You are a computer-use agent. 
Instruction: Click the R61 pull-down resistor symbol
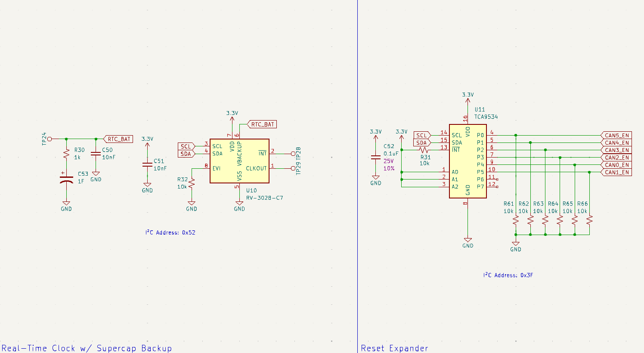pos(516,220)
